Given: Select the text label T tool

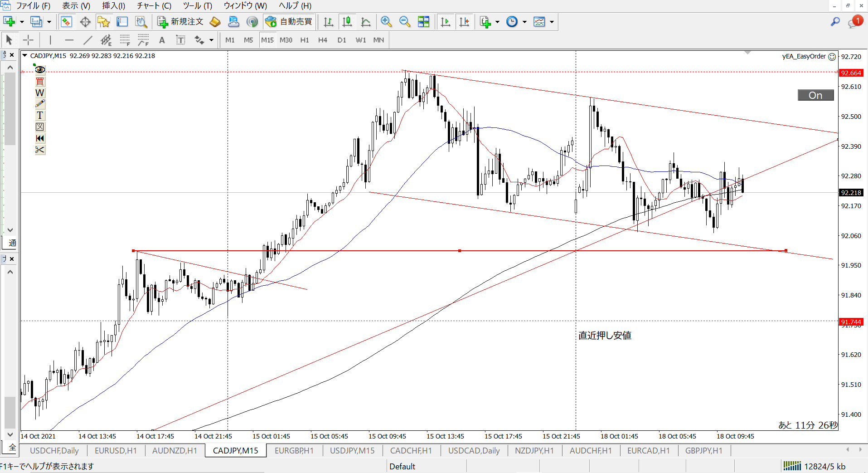Looking at the screenshot, I should [180, 40].
